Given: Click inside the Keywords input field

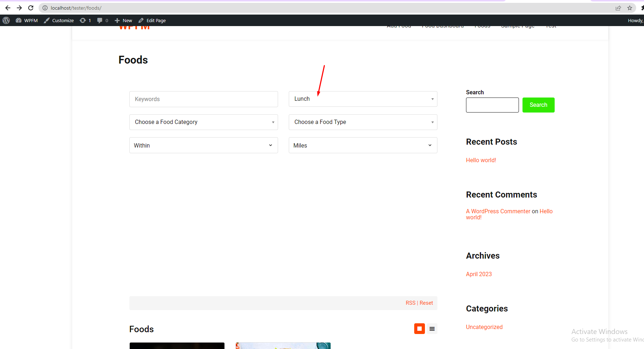Looking at the screenshot, I should [203, 99].
